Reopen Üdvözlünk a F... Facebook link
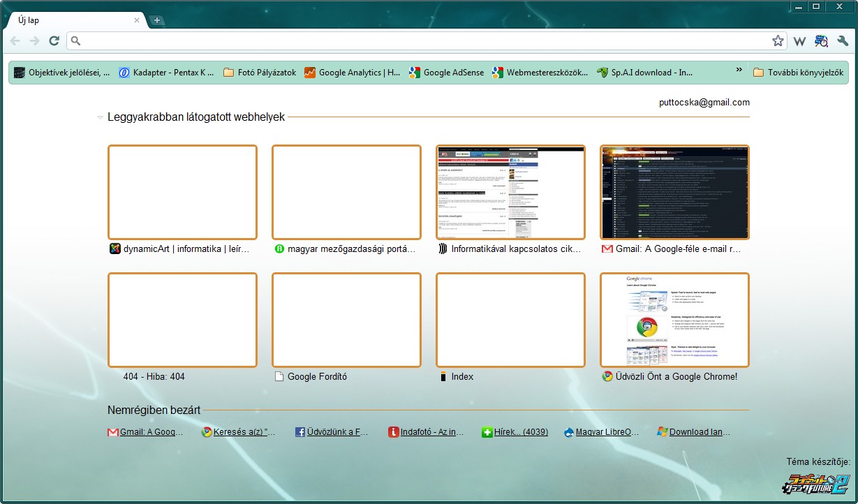Screen dimensions: 858x504 tap(338, 432)
